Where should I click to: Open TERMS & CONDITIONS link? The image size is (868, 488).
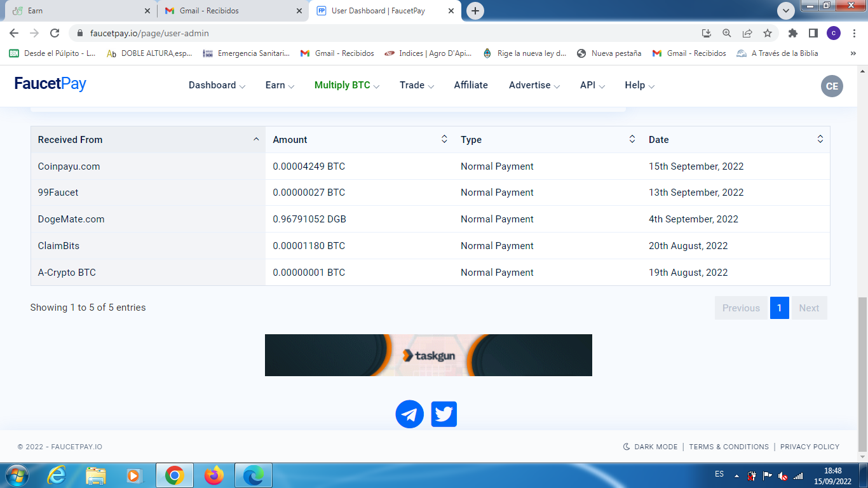pos(728,447)
